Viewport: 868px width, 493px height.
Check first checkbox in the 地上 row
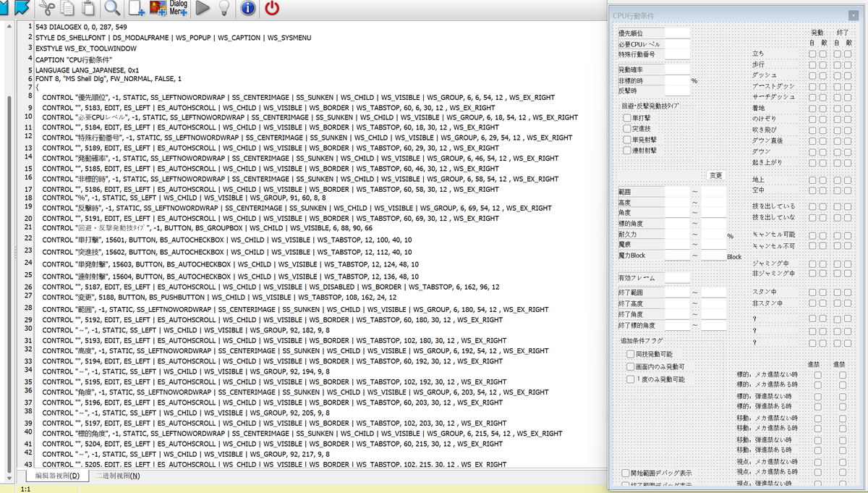click(813, 180)
